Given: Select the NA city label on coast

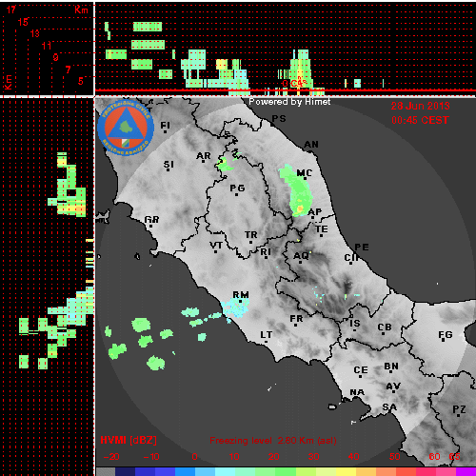Looking at the screenshot, I should coord(357,392).
